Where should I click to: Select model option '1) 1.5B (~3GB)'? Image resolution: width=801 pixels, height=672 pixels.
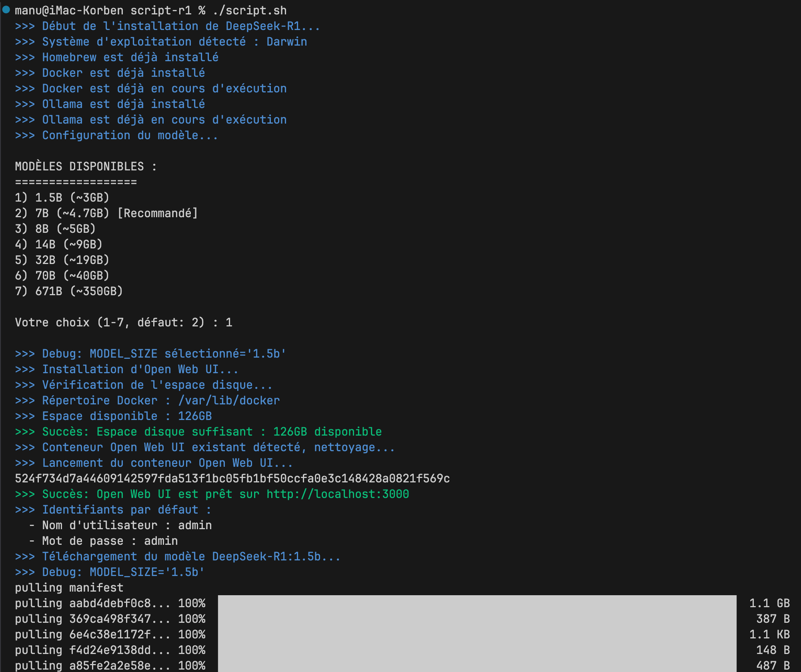[62, 198]
